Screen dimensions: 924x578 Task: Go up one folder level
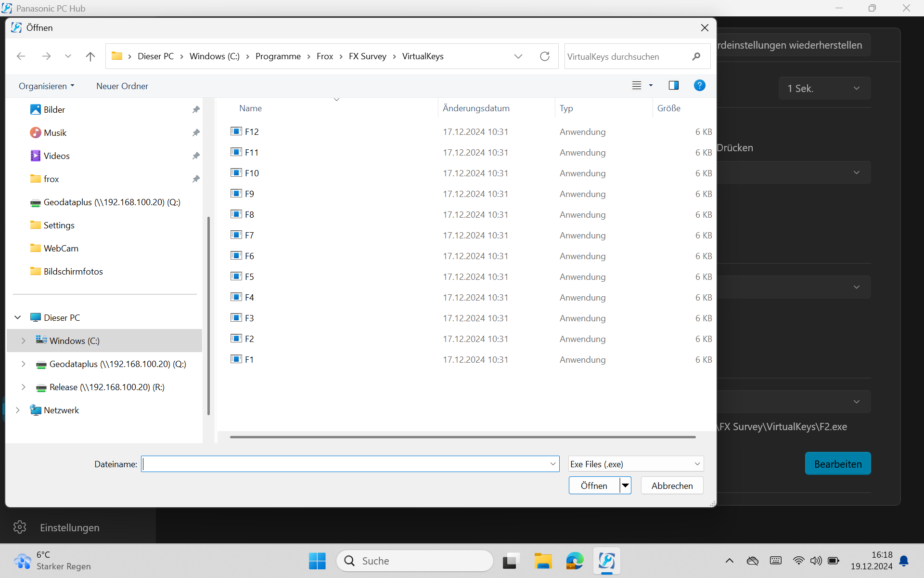coord(90,56)
